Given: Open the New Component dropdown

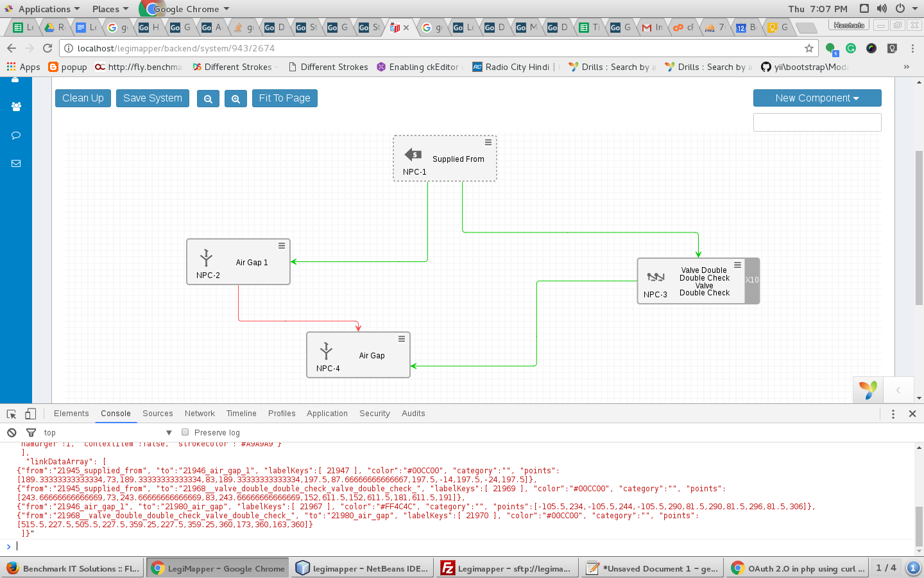Looking at the screenshot, I should (817, 98).
